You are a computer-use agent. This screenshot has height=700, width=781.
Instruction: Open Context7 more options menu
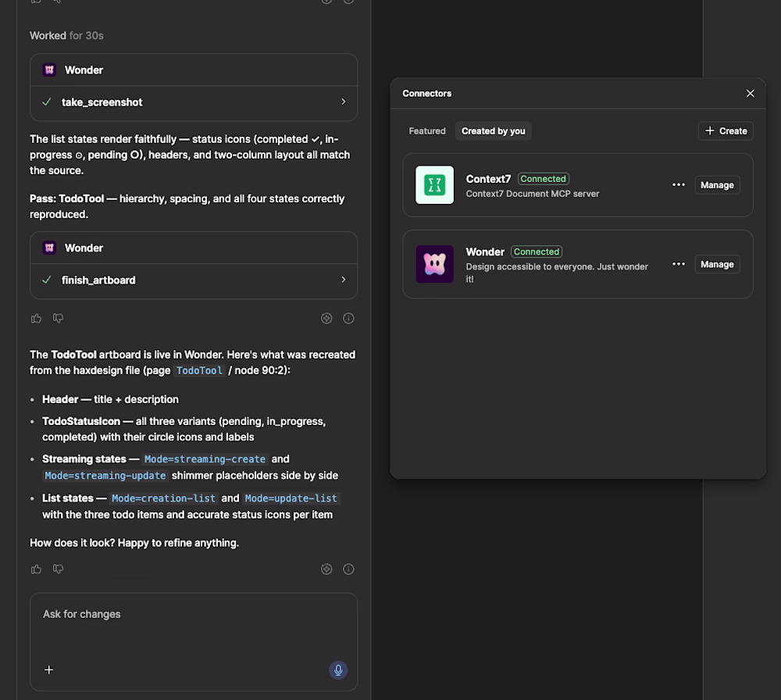point(679,185)
